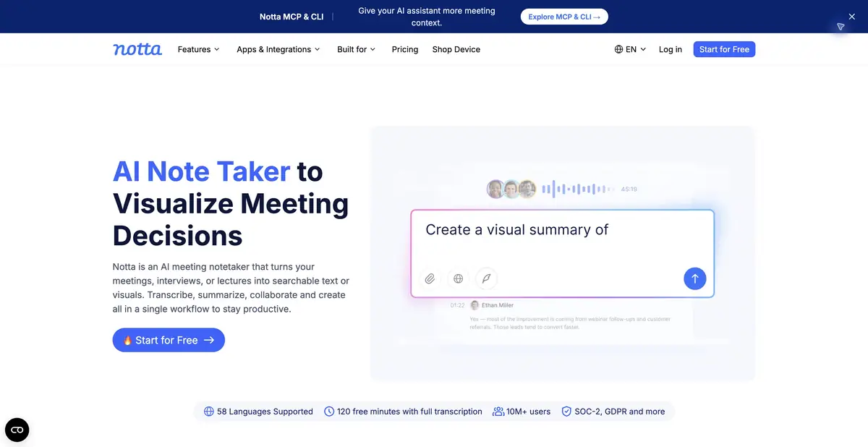Send the prompt with the blue arrow button
The image size is (868, 447).
coord(694,278)
